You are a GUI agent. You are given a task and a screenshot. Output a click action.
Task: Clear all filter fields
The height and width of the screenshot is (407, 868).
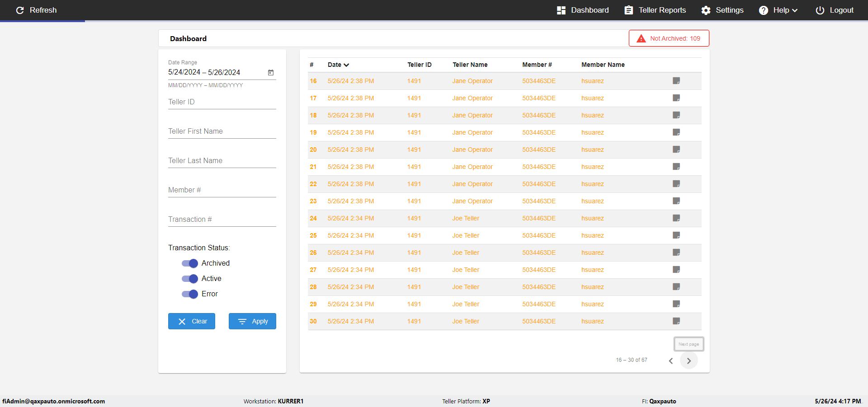(192, 321)
